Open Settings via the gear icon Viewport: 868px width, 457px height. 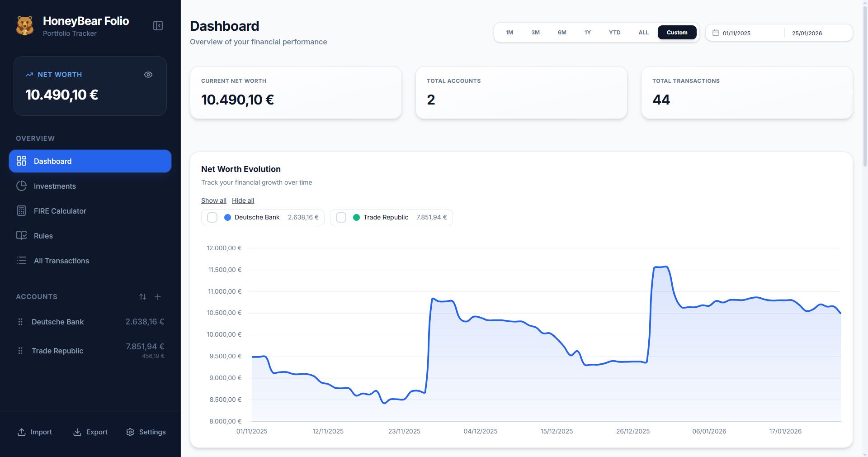click(x=131, y=432)
